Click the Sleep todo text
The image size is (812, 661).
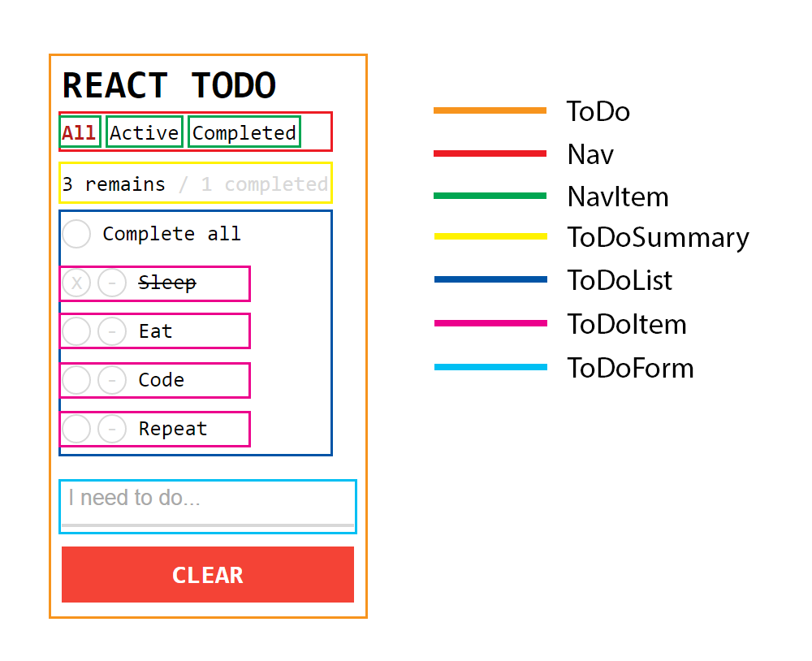tap(167, 283)
